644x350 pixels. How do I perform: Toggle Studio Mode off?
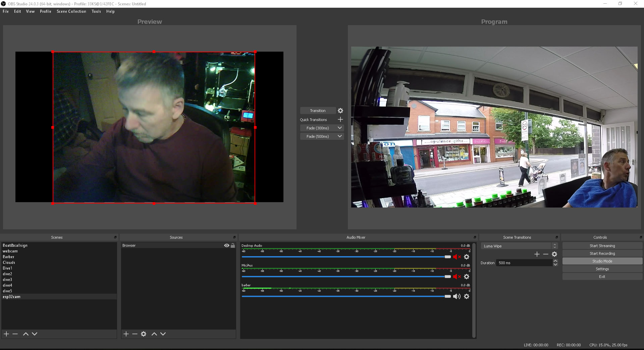[602, 261]
